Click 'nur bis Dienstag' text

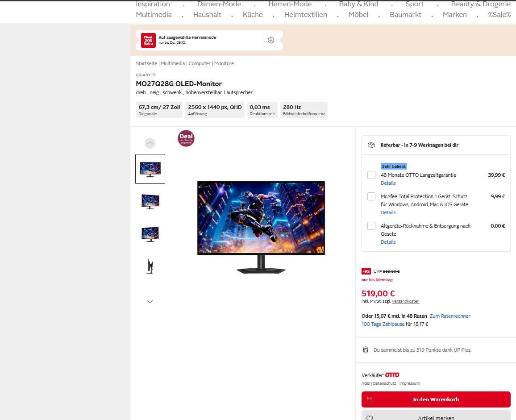pyautogui.click(x=377, y=280)
